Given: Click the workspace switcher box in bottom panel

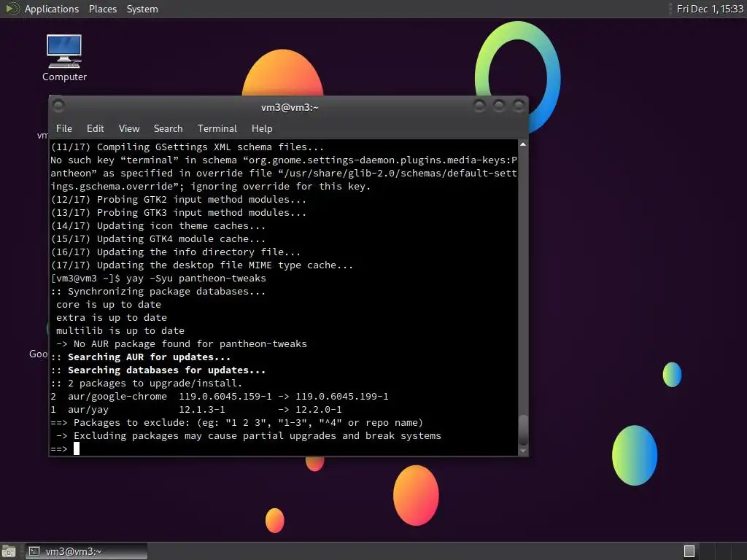Looking at the screenshot, I should [689, 551].
